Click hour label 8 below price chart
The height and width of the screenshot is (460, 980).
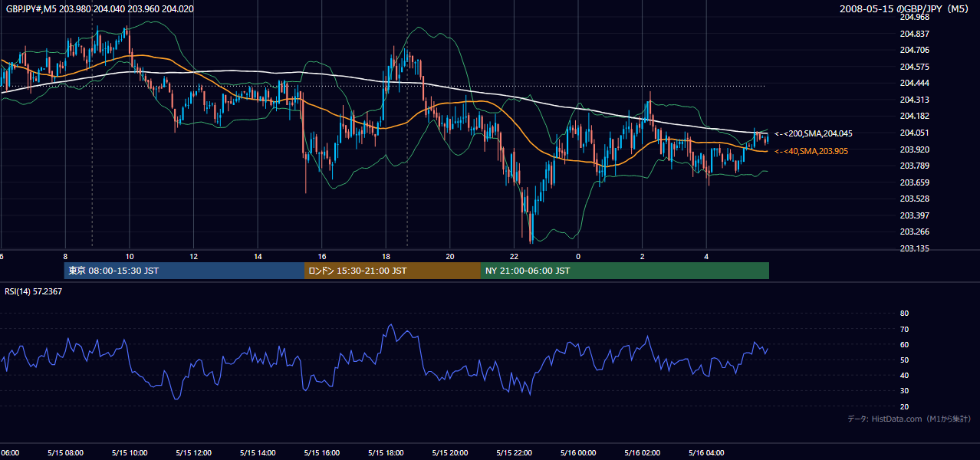(x=65, y=256)
